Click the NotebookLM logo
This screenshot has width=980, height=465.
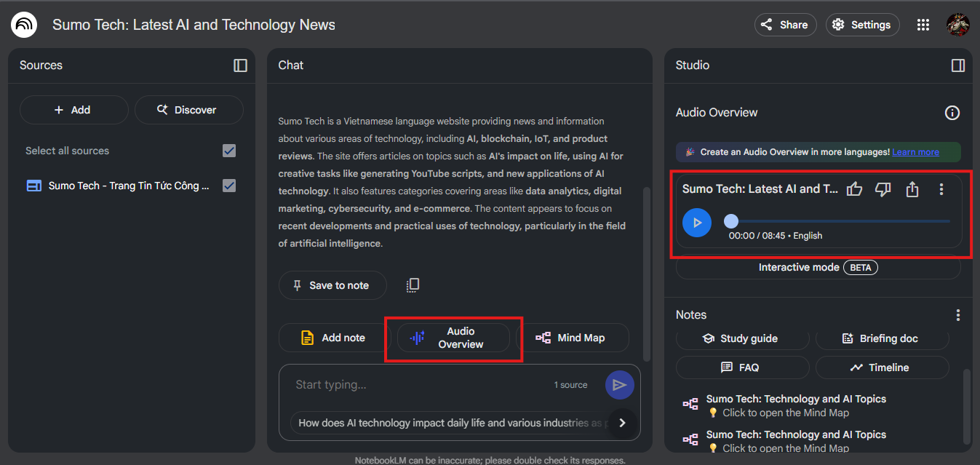click(24, 25)
